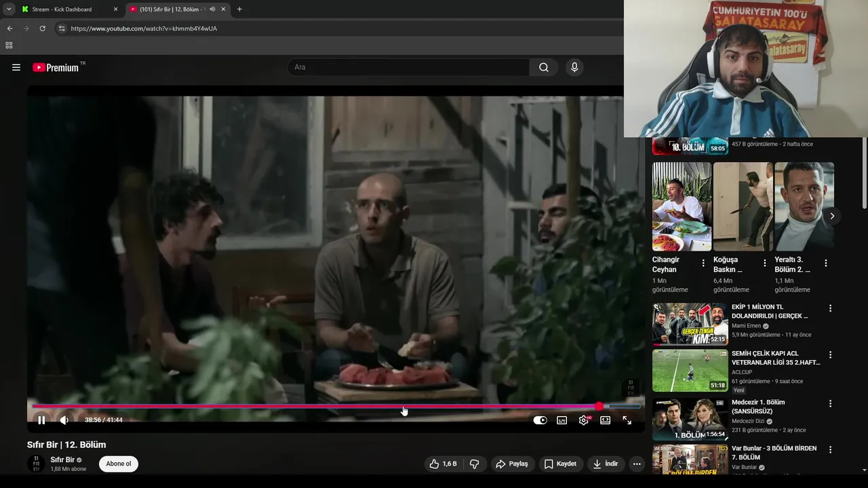This screenshot has width=868, height=488.
Task: Open options for Cihangir Ceyhan short
Action: pos(703,263)
